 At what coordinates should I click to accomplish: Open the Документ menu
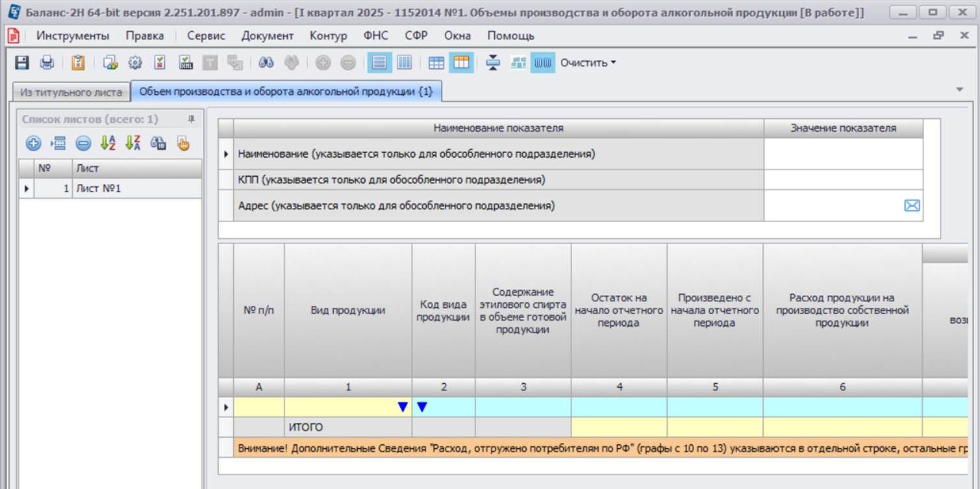click(x=268, y=36)
